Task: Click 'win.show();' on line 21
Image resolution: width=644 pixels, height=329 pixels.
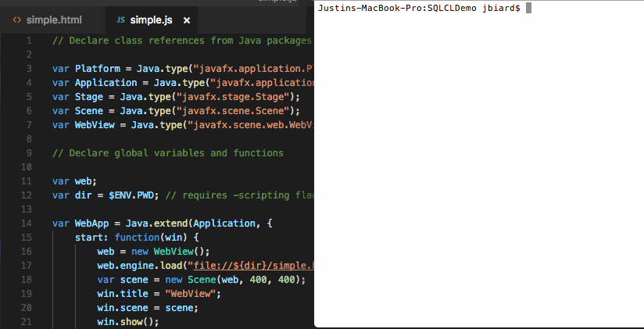Action: point(128,322)
